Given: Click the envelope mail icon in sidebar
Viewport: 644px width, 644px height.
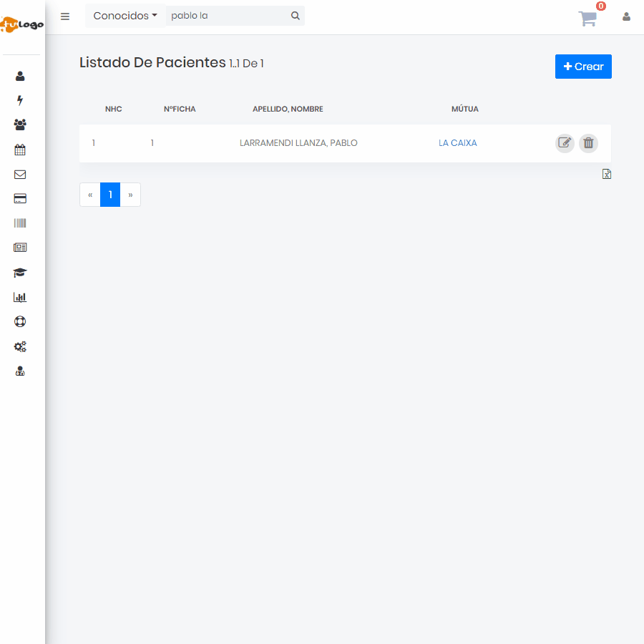Looking at the screenshot, I should (20, 175).
